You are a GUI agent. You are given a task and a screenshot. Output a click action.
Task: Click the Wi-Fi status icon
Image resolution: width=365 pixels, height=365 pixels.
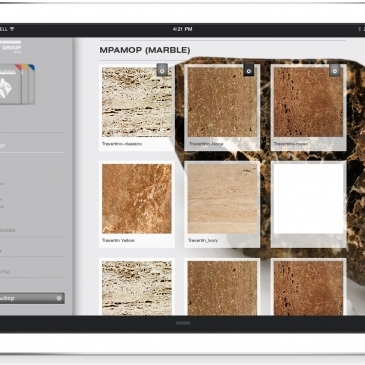(x=12, y=29)
